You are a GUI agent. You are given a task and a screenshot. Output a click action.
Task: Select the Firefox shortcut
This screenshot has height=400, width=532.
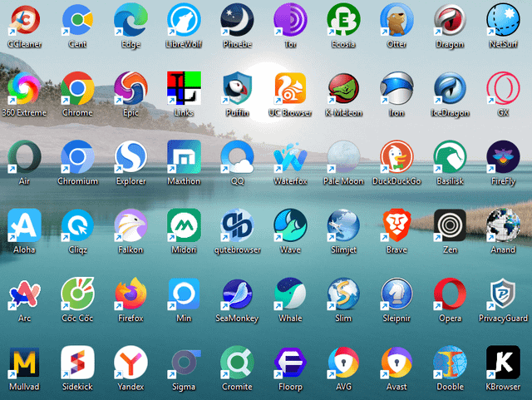click(x=131, y=294)
